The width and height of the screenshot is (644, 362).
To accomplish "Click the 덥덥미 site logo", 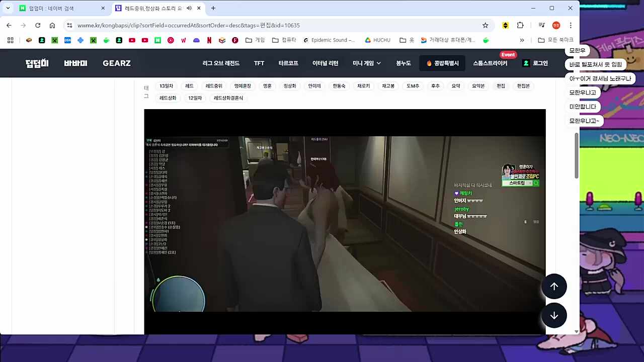I will (x=37, y=63).
